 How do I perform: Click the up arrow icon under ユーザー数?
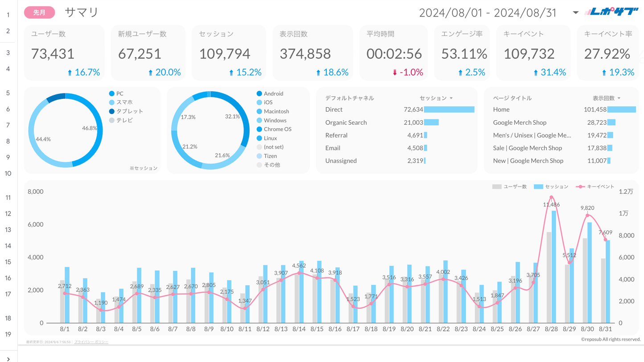[x=70, y=73]
